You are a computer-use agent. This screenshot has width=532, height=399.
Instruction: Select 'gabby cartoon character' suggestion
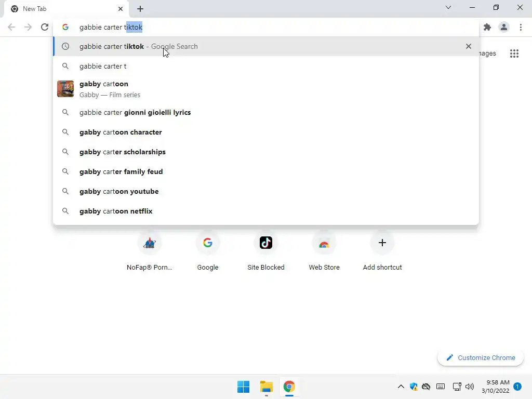point(266,132)
